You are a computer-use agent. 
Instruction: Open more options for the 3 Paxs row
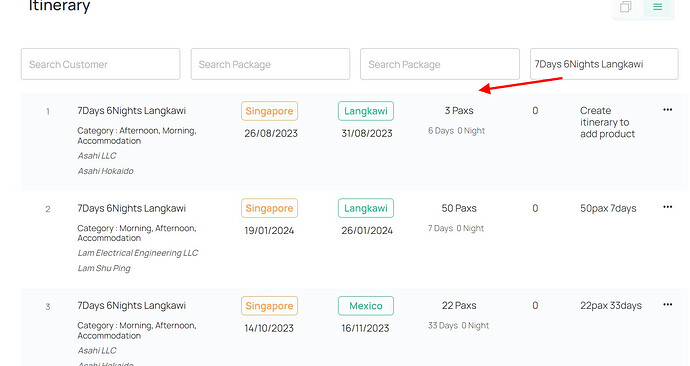[x=668, y=110]
